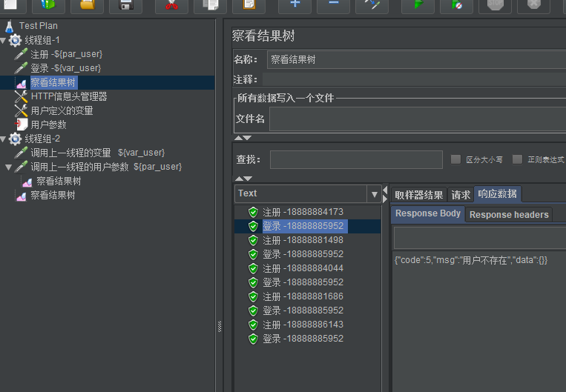Click the green shield icon of 注册 -18888884173
The width and height of the screenshot is (566, 392).
coord(254,212)
